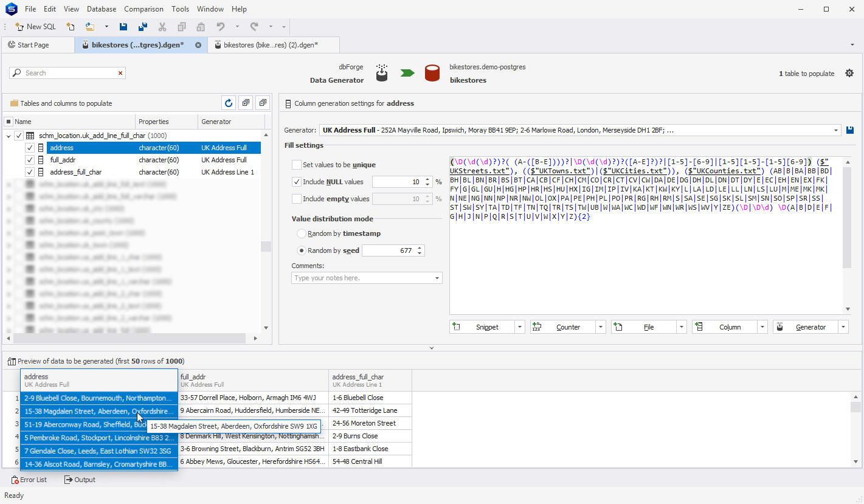Click the seed value field showing 677

[x=389, y=250]
